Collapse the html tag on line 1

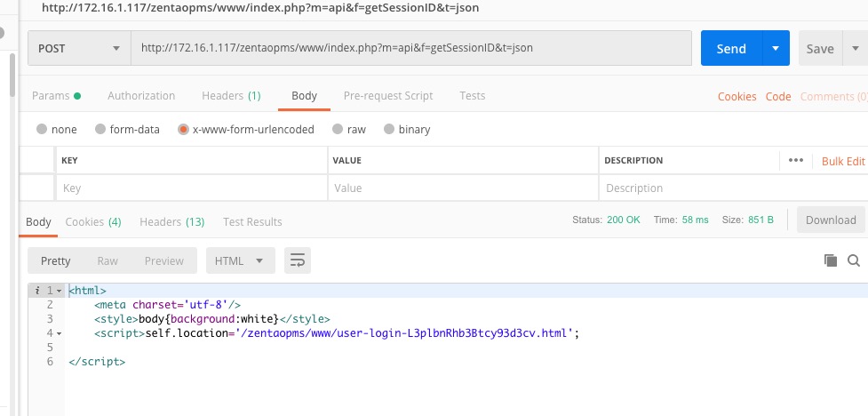click(59, 291)
